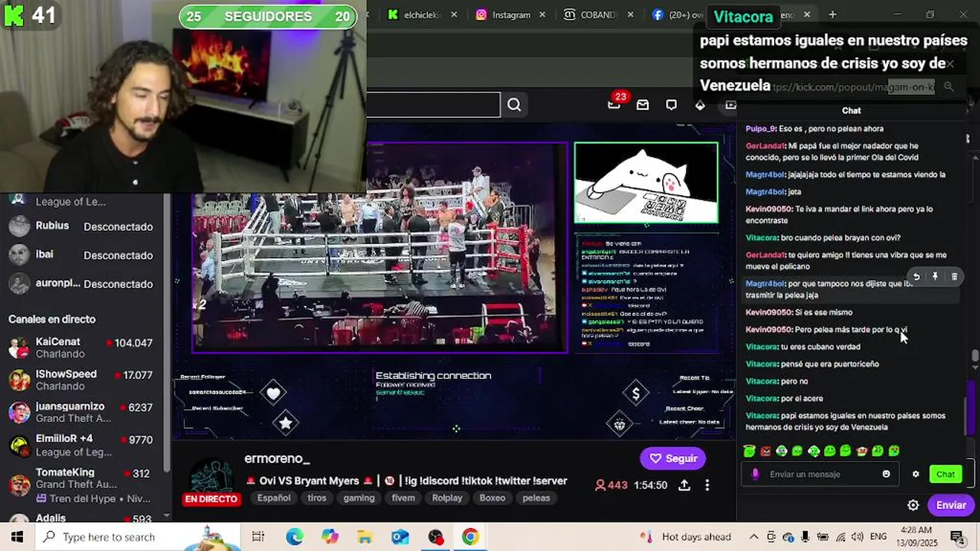The image size is (980, 551).
Task: Click Kevin09050 username on 'Si es ese mismo'
Action: 769,312
